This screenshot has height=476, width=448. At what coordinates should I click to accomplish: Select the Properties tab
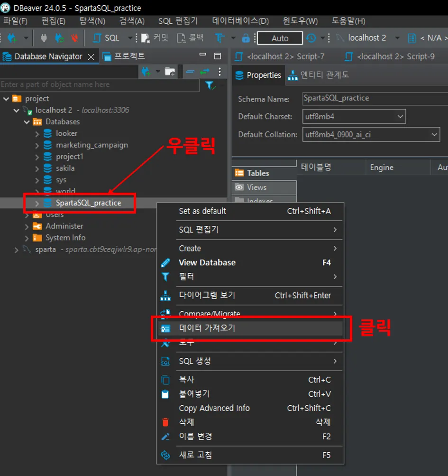(x=258, y=75)
